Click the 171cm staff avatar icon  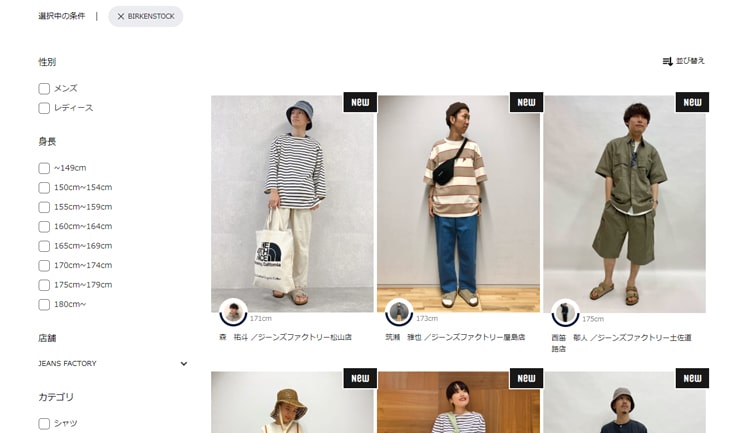pos(233,311)
